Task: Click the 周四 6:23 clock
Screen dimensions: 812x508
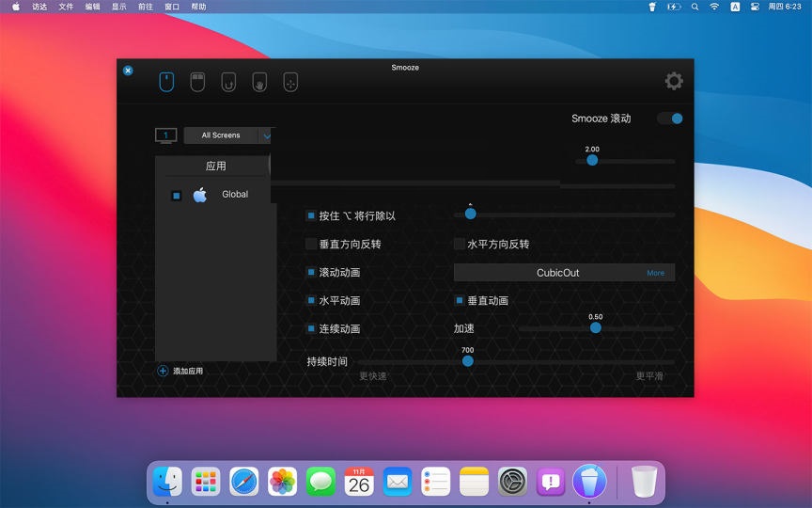Action: [x=785, y=7]
